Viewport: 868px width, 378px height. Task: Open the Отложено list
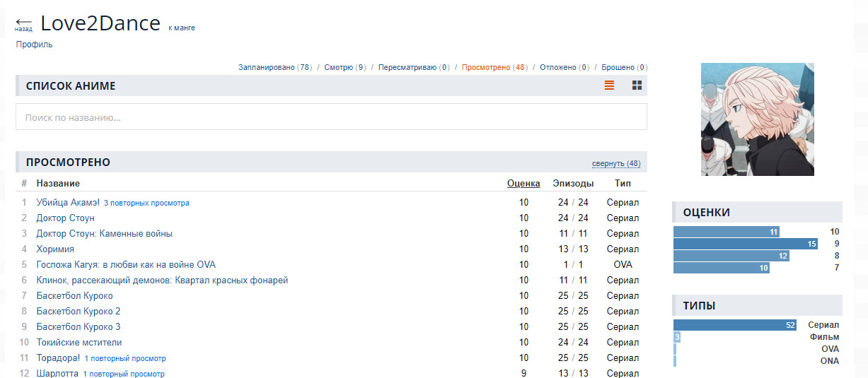564,68
